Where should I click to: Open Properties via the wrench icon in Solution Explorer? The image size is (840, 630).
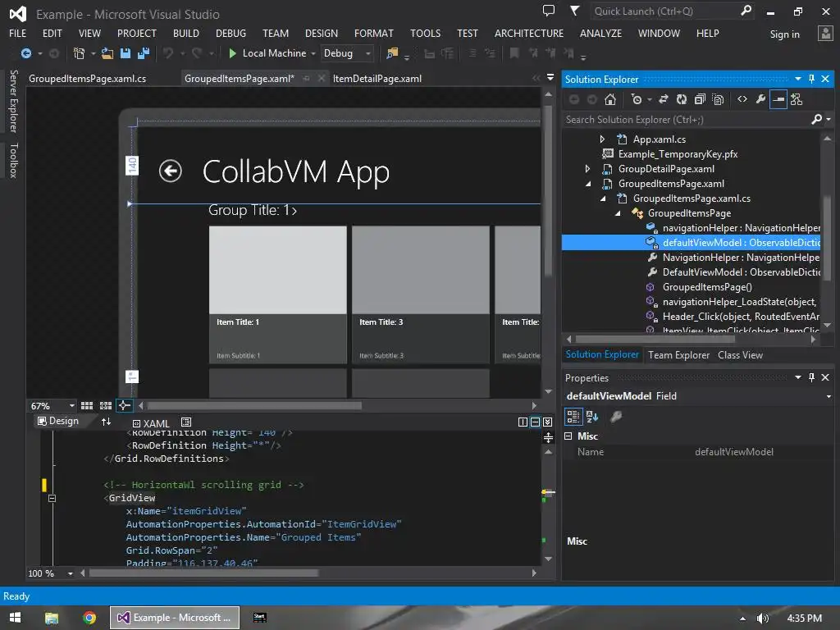click(760, 99)
